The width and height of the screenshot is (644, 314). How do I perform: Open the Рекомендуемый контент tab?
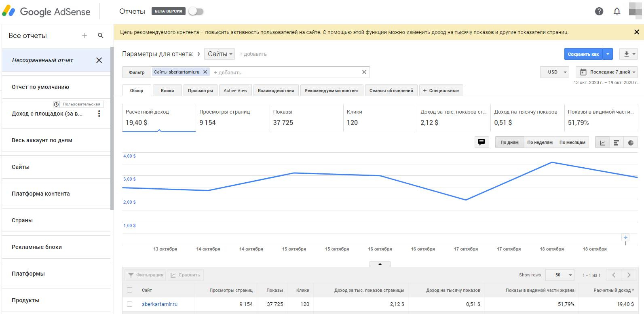click(x=332, y=91)
